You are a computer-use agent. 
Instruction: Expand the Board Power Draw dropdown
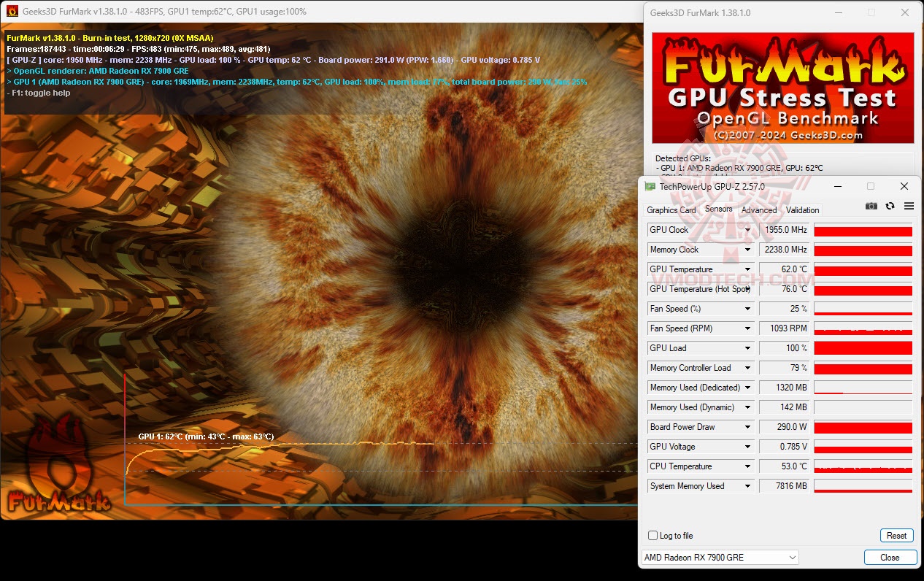click(x=747, y=427)
